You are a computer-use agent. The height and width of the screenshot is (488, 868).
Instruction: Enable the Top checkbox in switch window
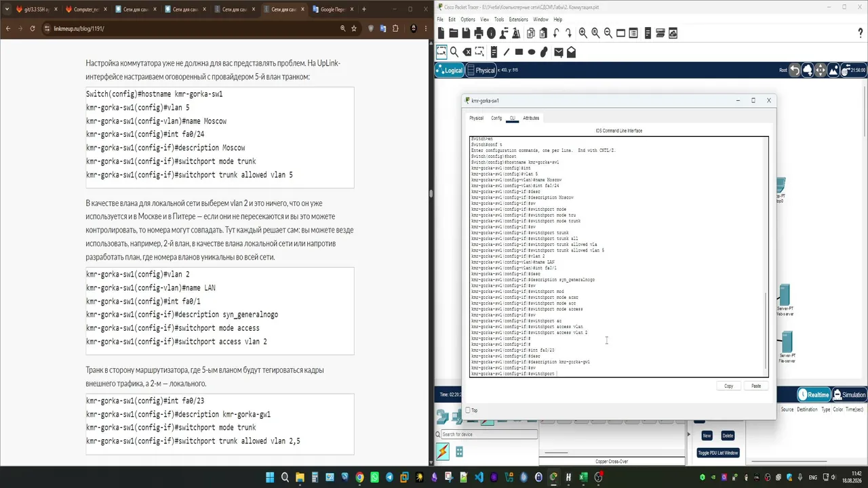tap(468, 410)
